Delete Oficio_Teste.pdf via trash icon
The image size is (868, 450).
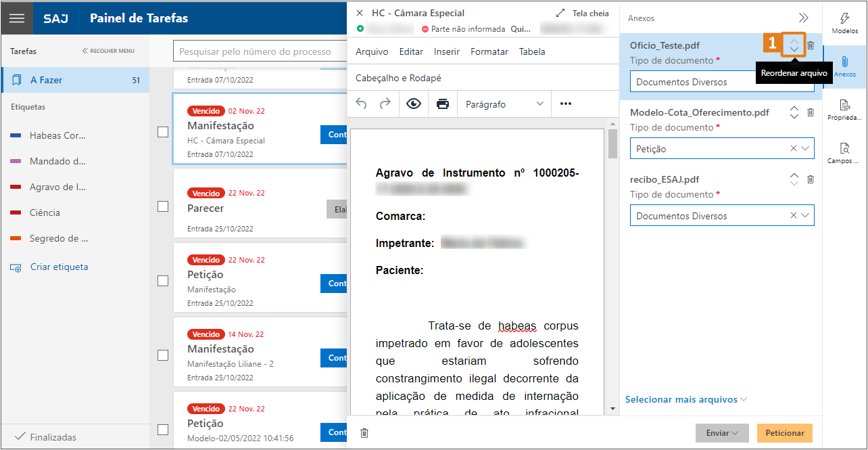(811, 45)
